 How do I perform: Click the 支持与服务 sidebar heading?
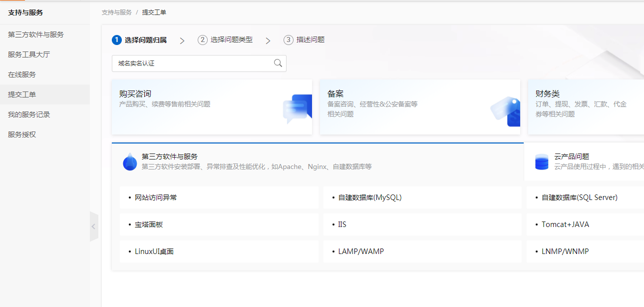tap(25, 12)
